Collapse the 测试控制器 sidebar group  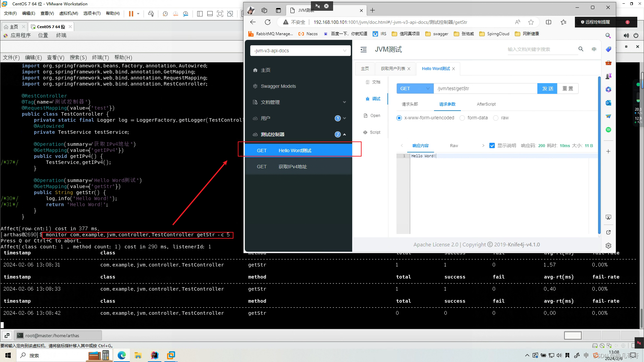point(299,134)
